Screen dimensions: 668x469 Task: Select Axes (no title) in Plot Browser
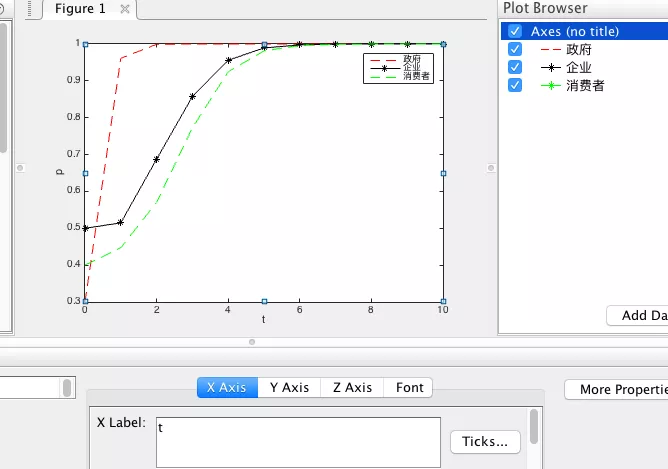pyautogui.click(x=584, y=31)
